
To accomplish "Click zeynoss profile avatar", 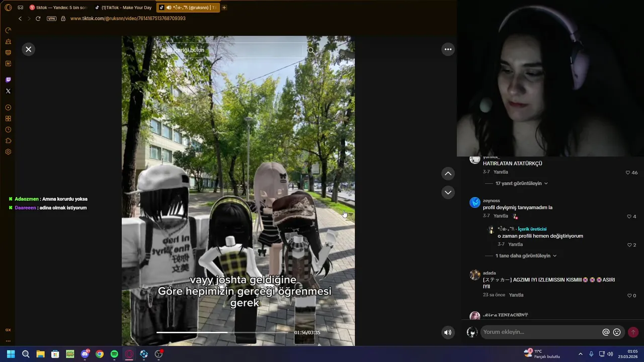I will [475, 203].
